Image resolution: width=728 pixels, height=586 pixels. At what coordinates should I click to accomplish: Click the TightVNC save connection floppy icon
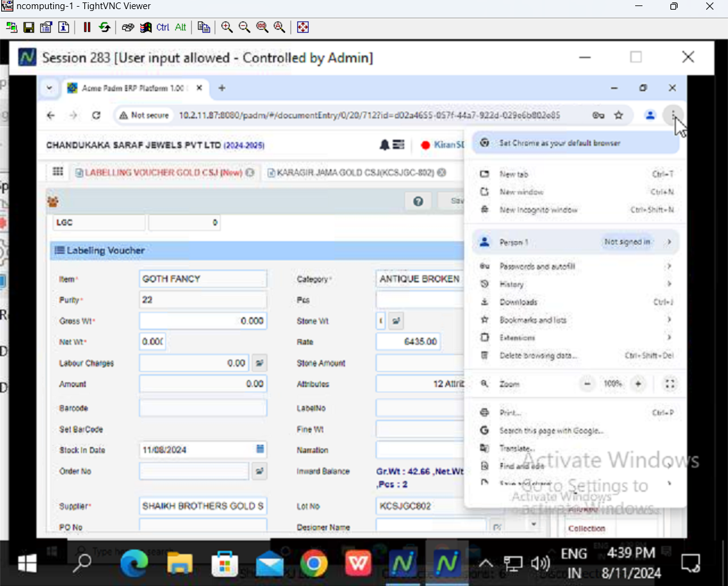point(29,27)
